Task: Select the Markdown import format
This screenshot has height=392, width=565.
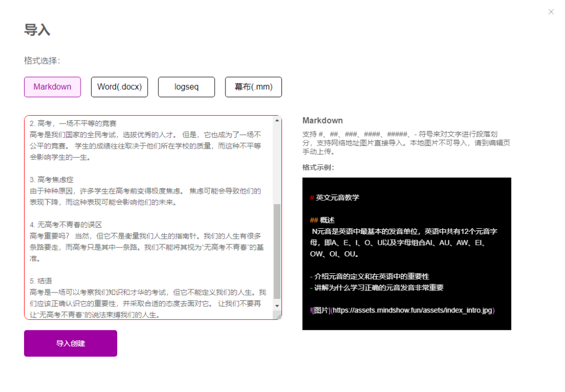Action: tap(52, 87)
